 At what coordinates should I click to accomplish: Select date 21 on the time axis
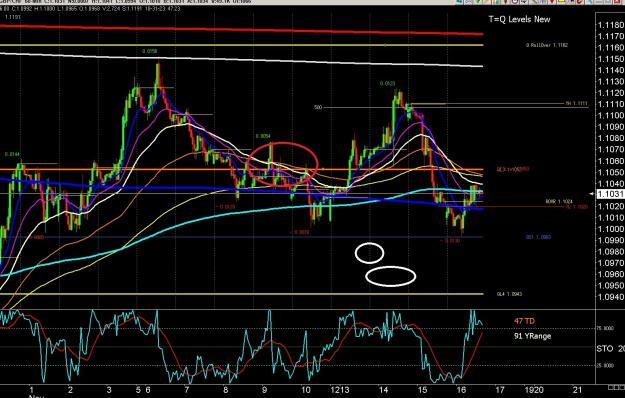coord(577,390)
